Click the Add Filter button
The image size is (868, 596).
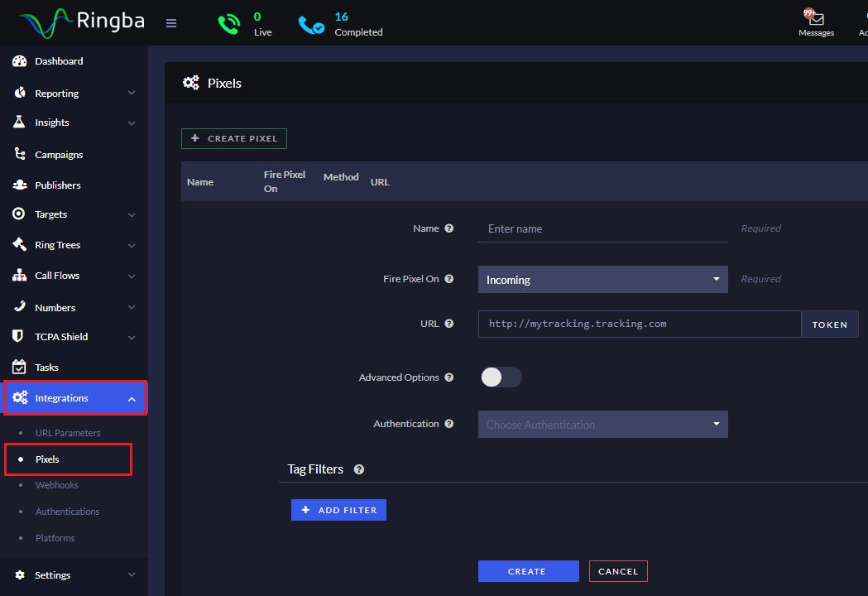(x=338, y=510)
